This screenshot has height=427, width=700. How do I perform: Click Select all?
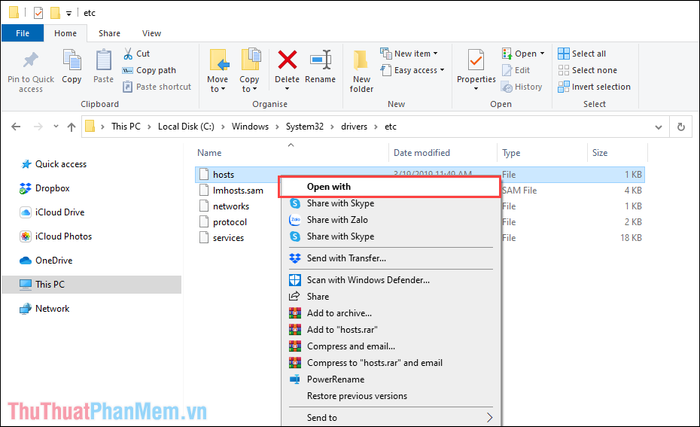(x=582, y=54)
